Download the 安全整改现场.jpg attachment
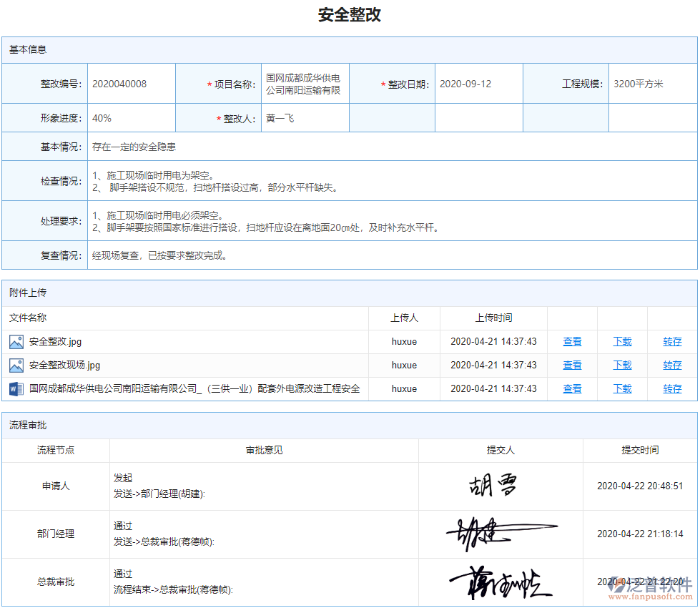700x608 pixels. tap(621, 365)
